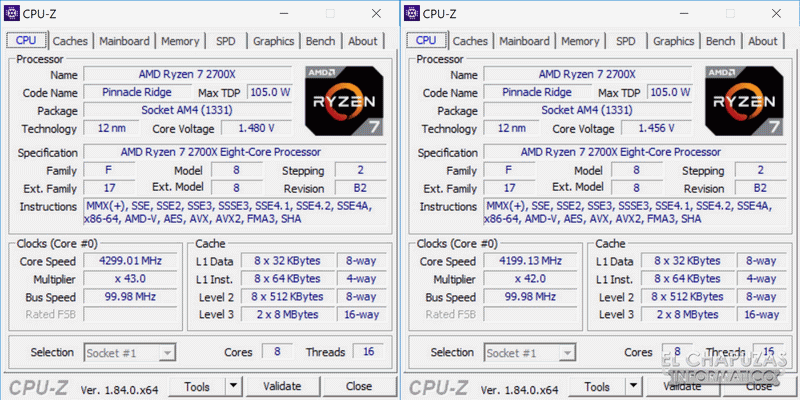Screen dimensions: 800x400
Task: Open Tools dropdown arrow in left window
Action: click(233, 386)
